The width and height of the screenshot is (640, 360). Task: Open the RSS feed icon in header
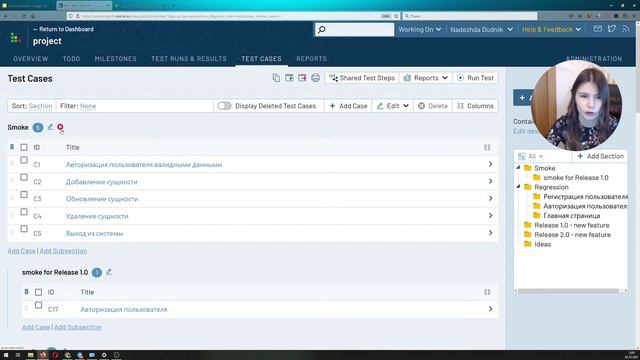point(626,29)
